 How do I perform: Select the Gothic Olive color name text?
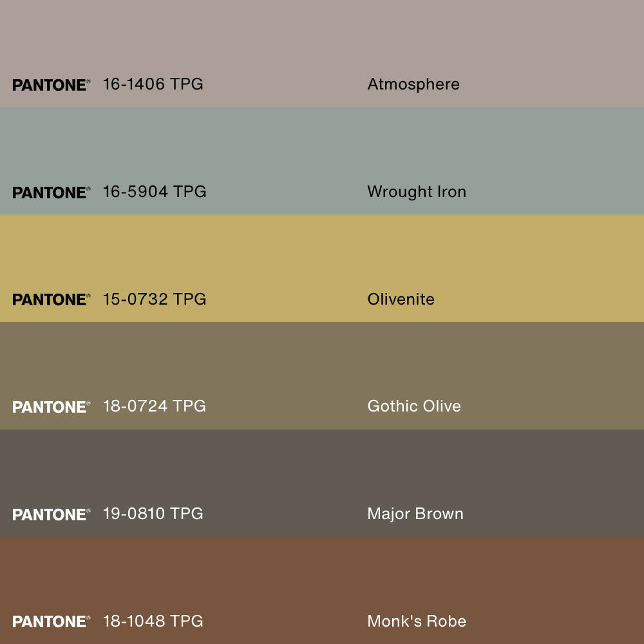tap(413, 406)
